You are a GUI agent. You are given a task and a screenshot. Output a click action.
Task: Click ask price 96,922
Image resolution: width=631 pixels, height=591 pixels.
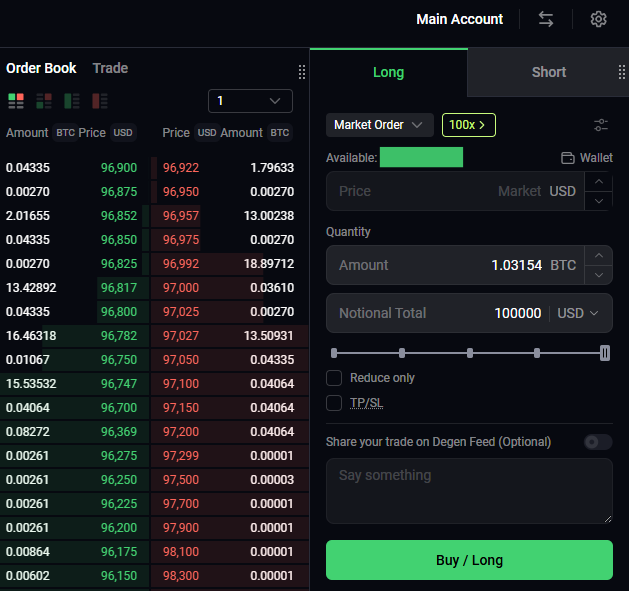click(x=181, y=168)
